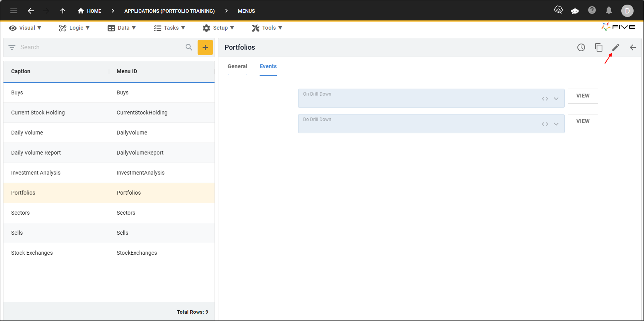Go to HOME in the breadcrumb

tap(89, 11)
